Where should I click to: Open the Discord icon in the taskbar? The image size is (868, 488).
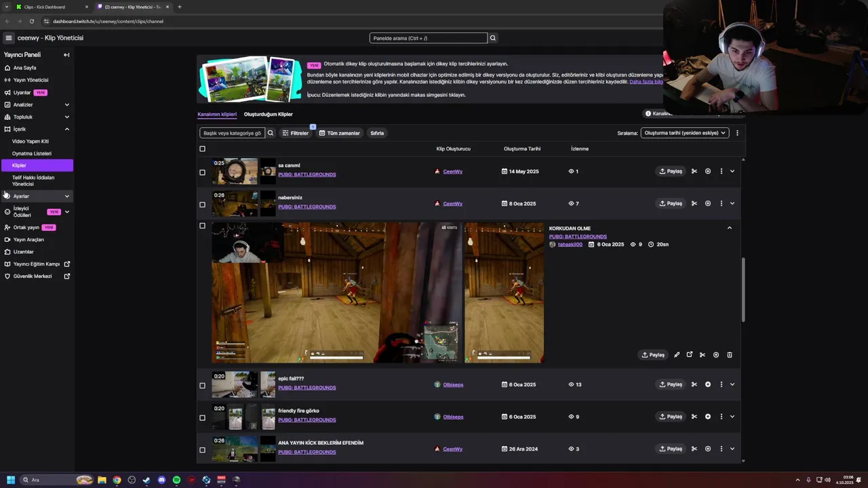161,480
